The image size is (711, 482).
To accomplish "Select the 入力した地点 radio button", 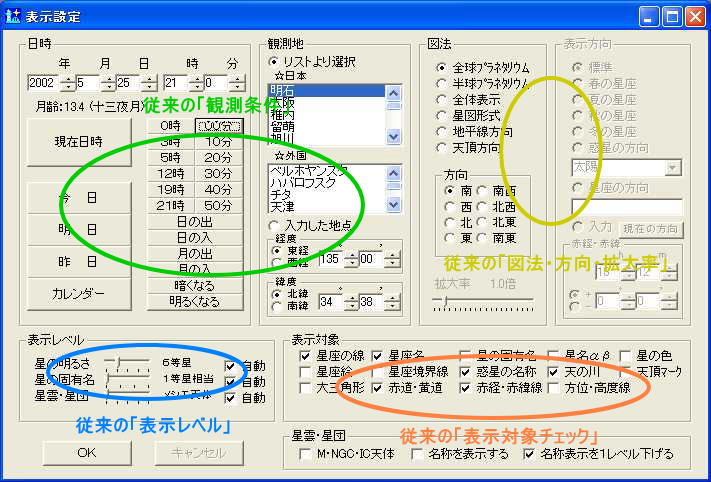I will [275, 225].
